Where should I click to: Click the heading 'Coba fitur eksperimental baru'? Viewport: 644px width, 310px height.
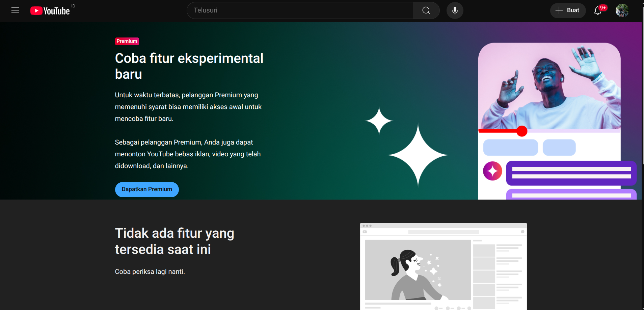(189, 66)
